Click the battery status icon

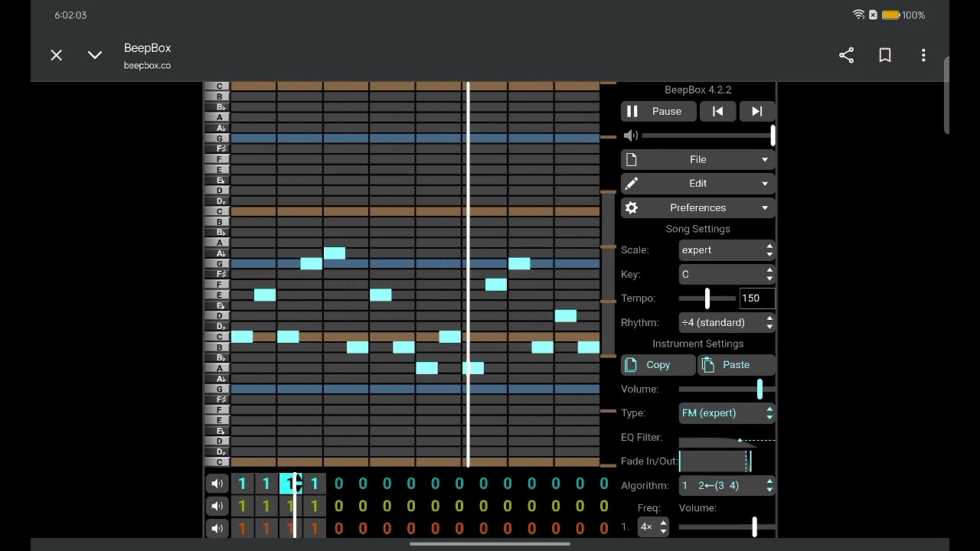890,15
